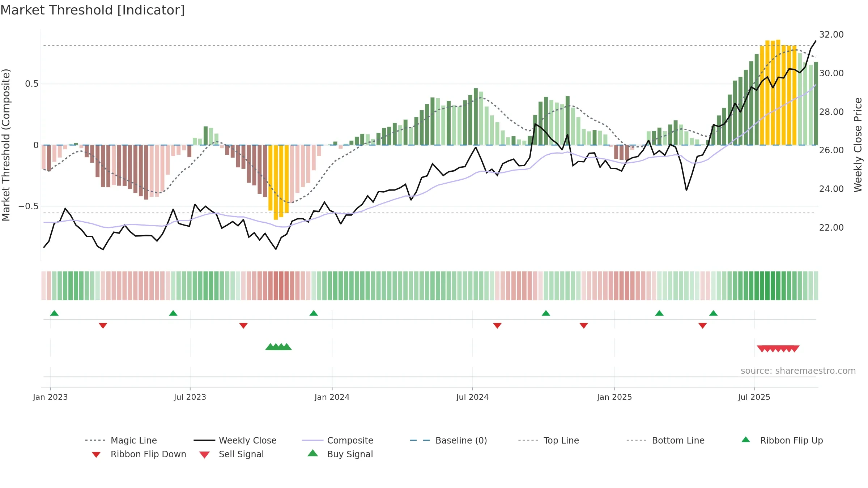Image resolution: width=868 pixels, height=488 pixels.
Task: Toggle the Baseline (0) legend entry
Action: coord(448,440)
